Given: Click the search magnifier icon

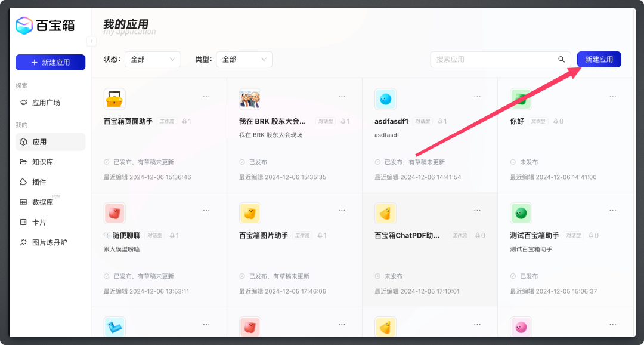Looking at the screenshot, I should [562, 59].
